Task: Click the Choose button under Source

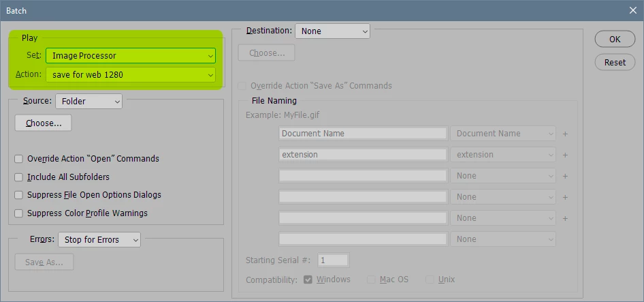Action: [43, 123]
